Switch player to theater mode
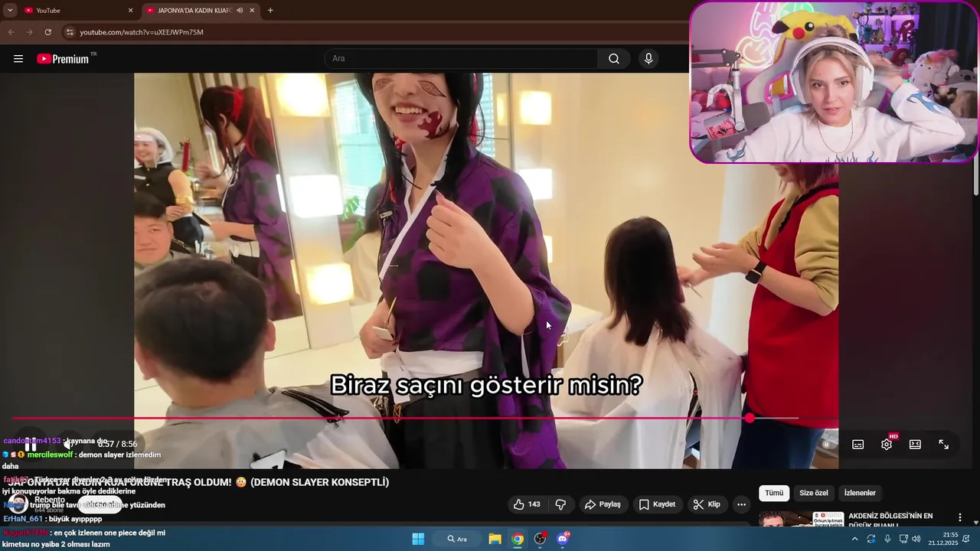The image size is (980, 551). 915,445
